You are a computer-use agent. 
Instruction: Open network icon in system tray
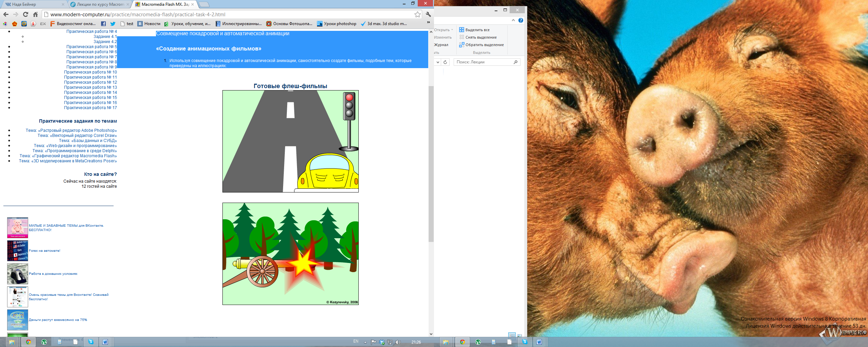coord(390,342)
